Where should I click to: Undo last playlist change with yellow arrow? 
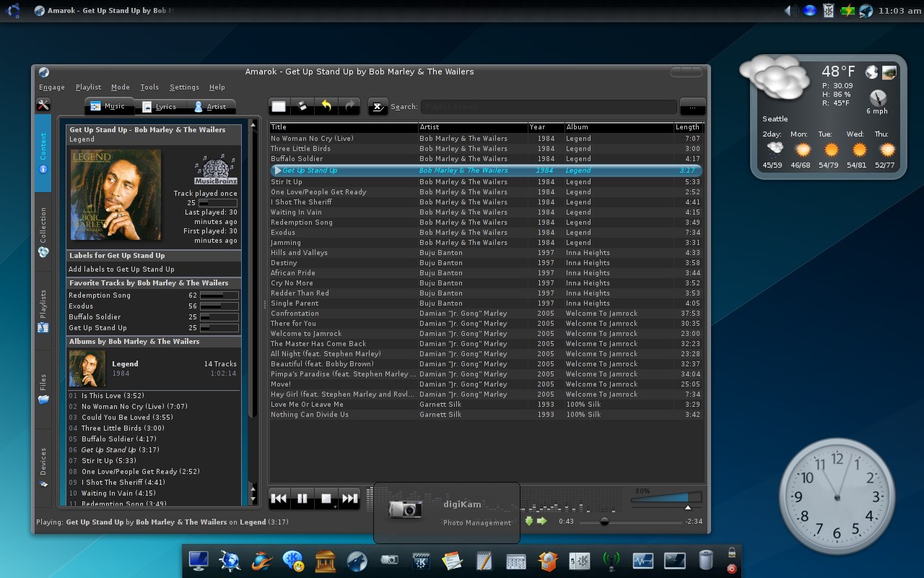pos(326,106)
